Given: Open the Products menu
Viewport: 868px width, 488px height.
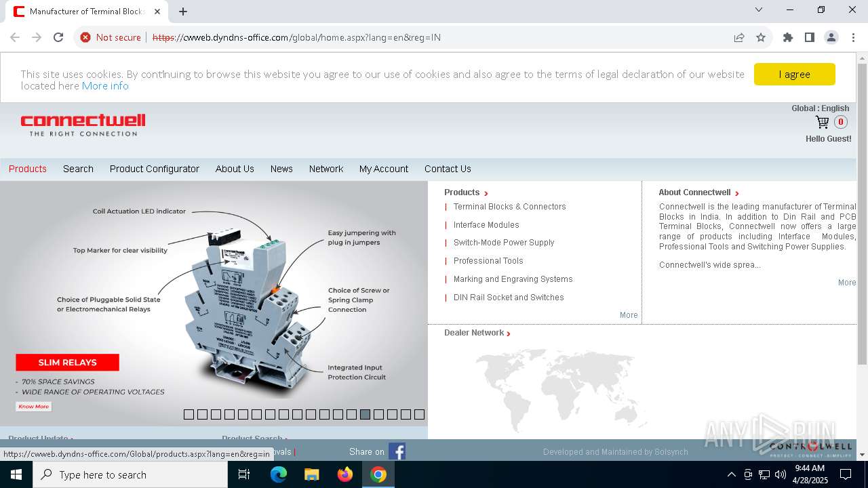Looking at the screenshot, I should tap(28, 169).
